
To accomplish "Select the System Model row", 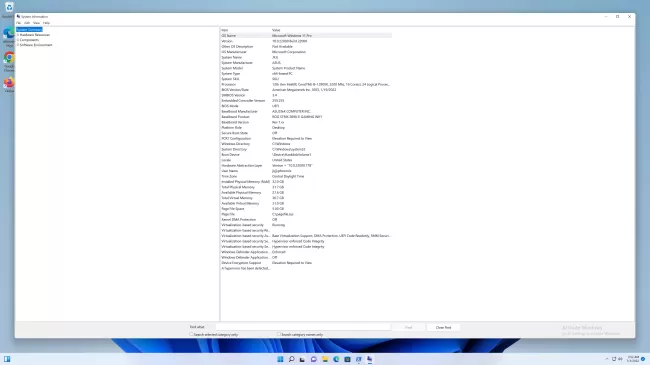I will [x=306, y=68].
